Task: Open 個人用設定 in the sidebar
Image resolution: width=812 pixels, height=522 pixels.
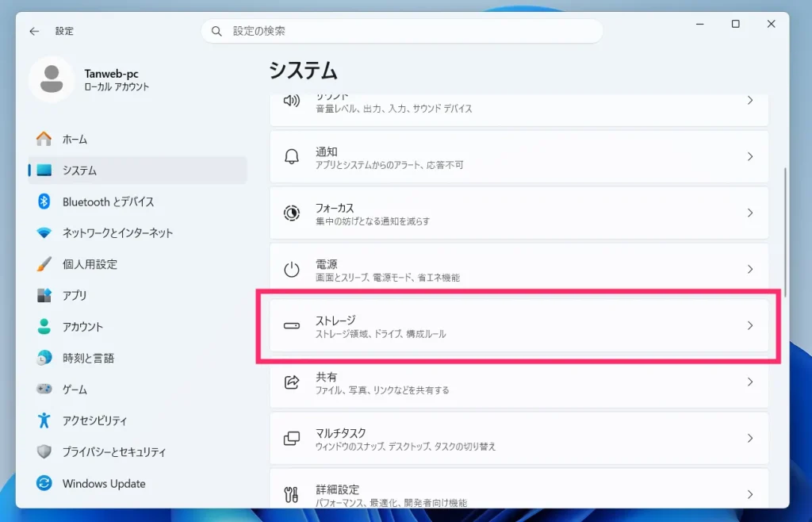Action: 137,264
